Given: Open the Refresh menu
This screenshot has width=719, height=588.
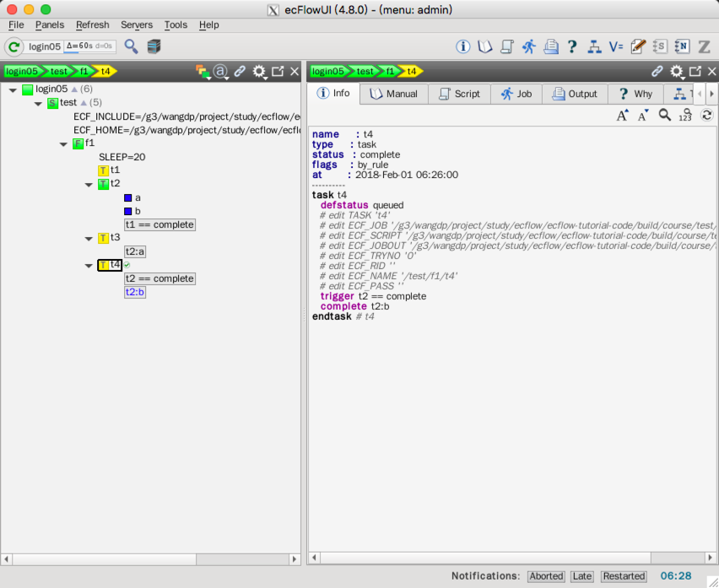Looking at the screenshot, I should click(93, 24).
